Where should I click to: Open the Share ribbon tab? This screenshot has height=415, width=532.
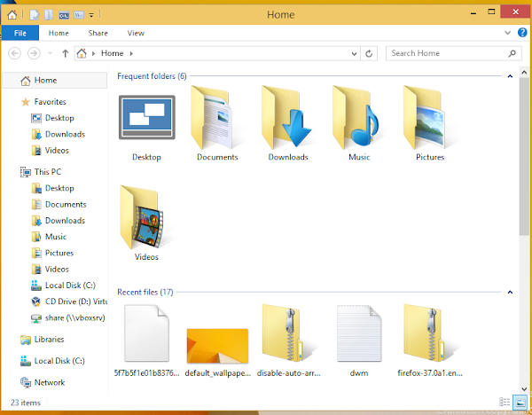[98, 33]
